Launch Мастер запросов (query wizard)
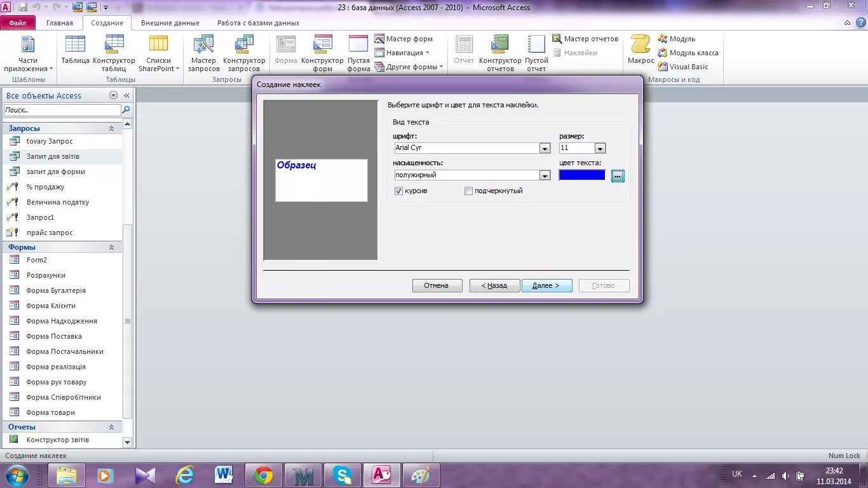Image resolution: width=868 pixels, height=488 pixels. click(x=204, y=54)
